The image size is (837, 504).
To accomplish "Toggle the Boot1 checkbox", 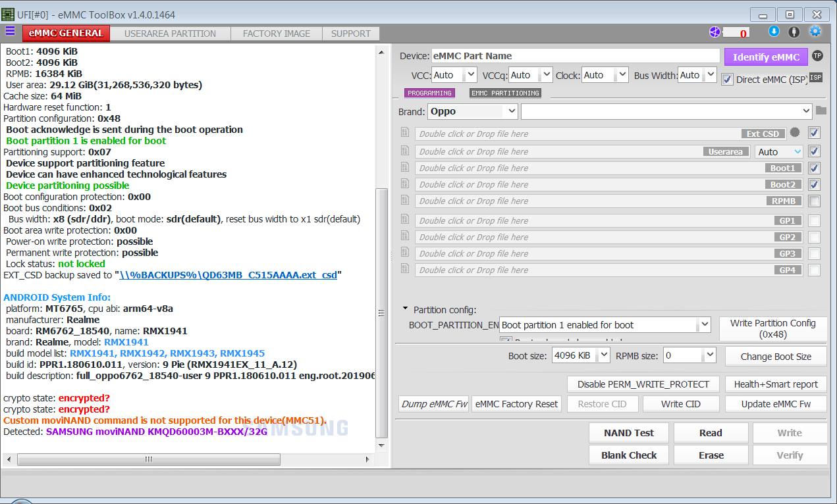I will [x=815, y=168].
